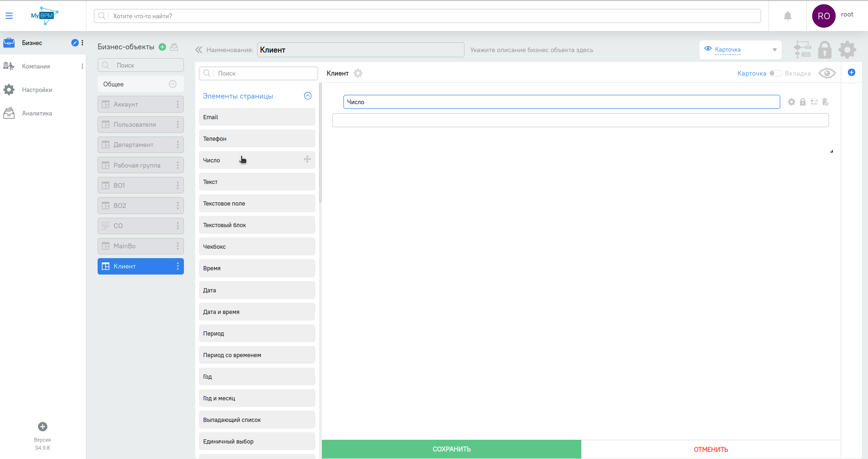Click lock icon of Число field
Screen dimensions: 868x459
(803, 102)
